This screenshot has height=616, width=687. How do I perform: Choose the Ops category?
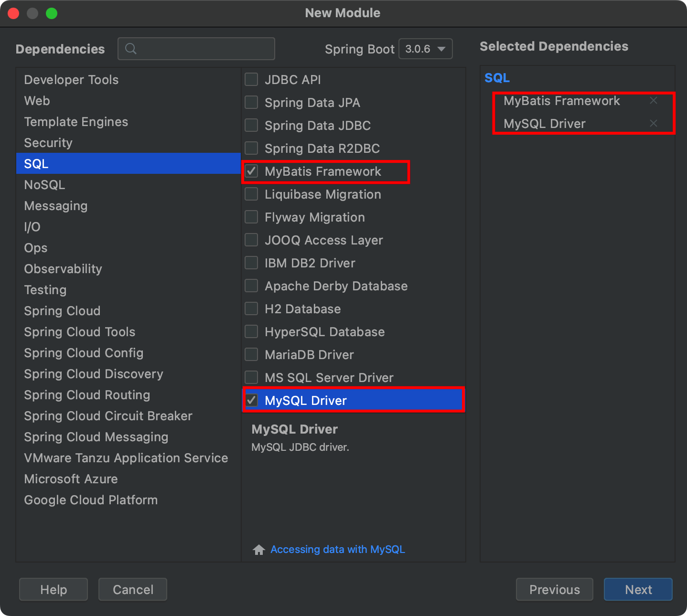click(x=128, y=248)
